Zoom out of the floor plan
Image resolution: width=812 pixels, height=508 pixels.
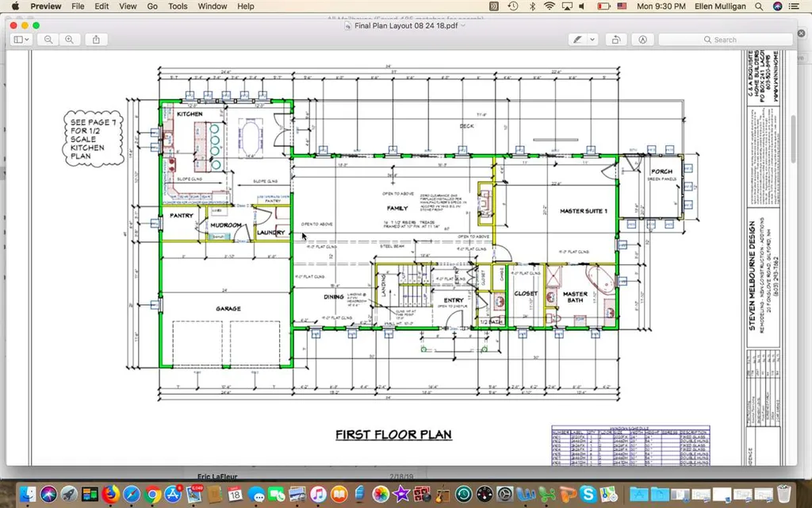(x=48, y=40)
